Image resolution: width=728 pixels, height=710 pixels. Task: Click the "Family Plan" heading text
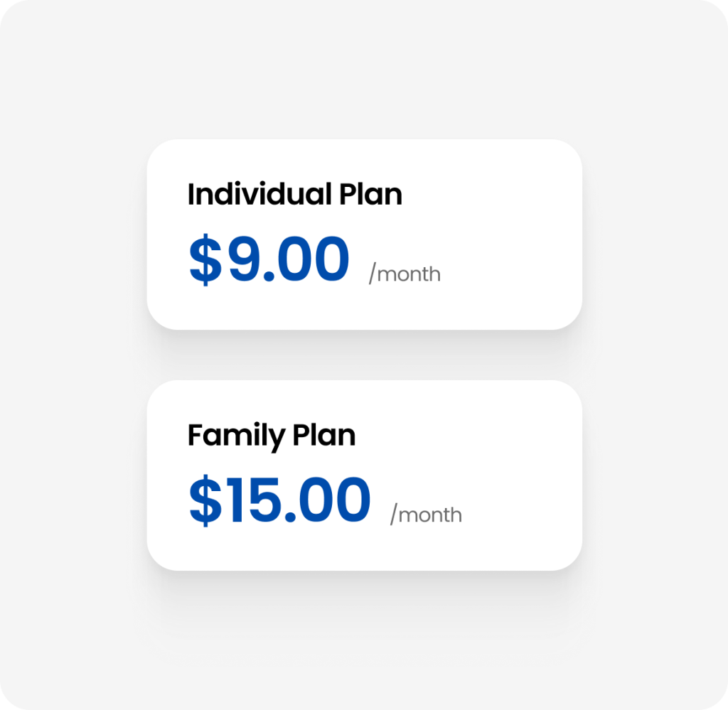point(271,435)
